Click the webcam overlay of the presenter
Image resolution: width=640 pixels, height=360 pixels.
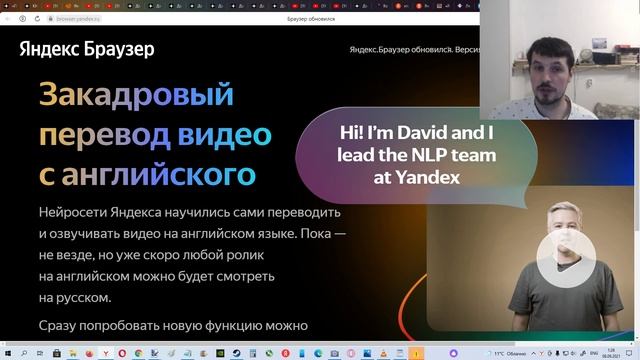point(560,60)
